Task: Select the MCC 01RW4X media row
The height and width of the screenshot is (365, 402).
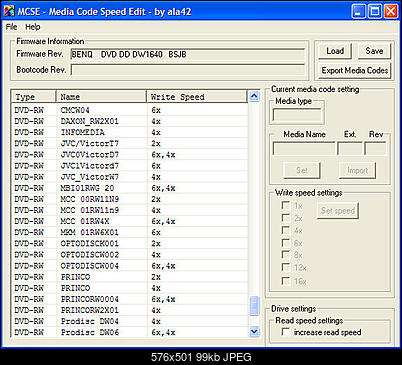Action: tap(129, 221)
